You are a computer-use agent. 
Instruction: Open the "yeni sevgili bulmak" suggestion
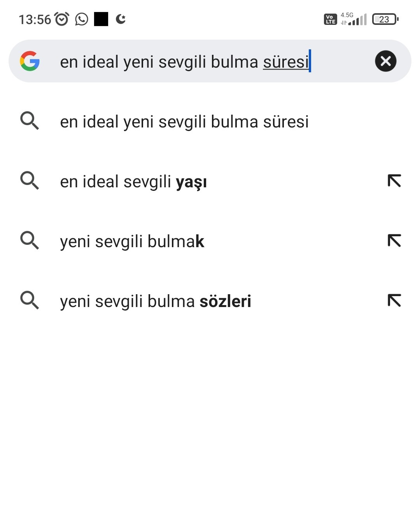(132, 241)
